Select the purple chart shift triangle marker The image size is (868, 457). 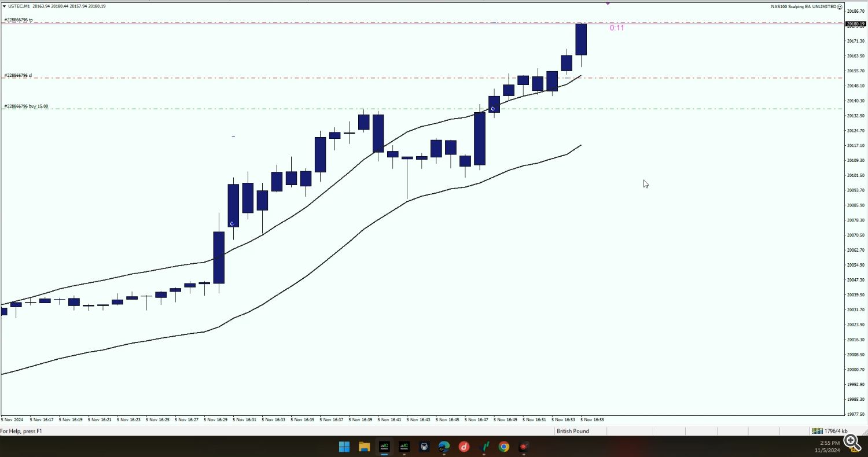pos(608,3)
